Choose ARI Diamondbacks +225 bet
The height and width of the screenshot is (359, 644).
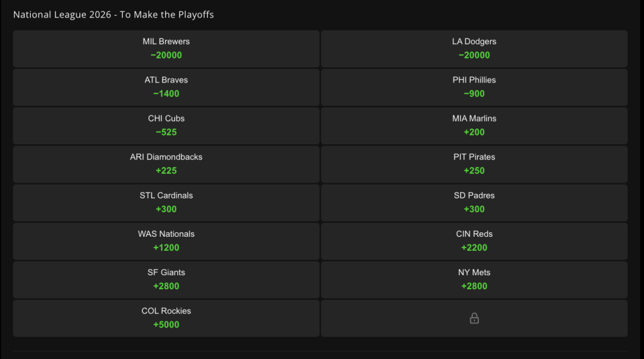click(x=166, y=164)
